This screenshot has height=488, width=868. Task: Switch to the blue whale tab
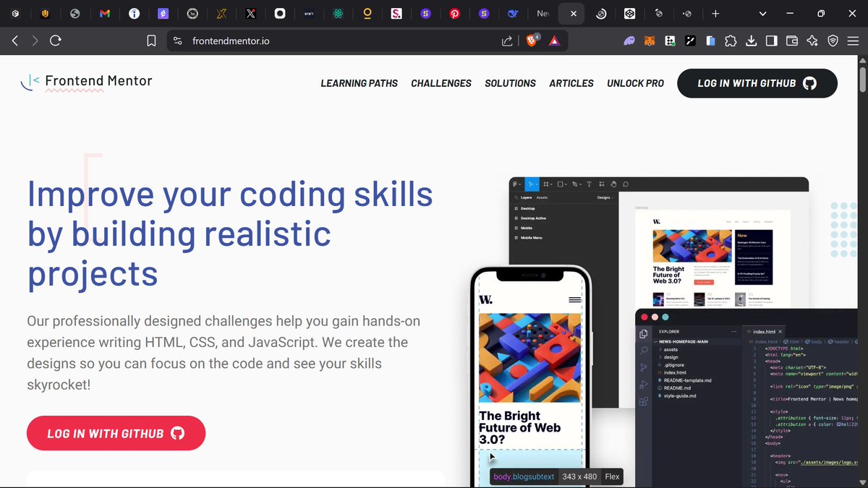[x=513, y=13]
